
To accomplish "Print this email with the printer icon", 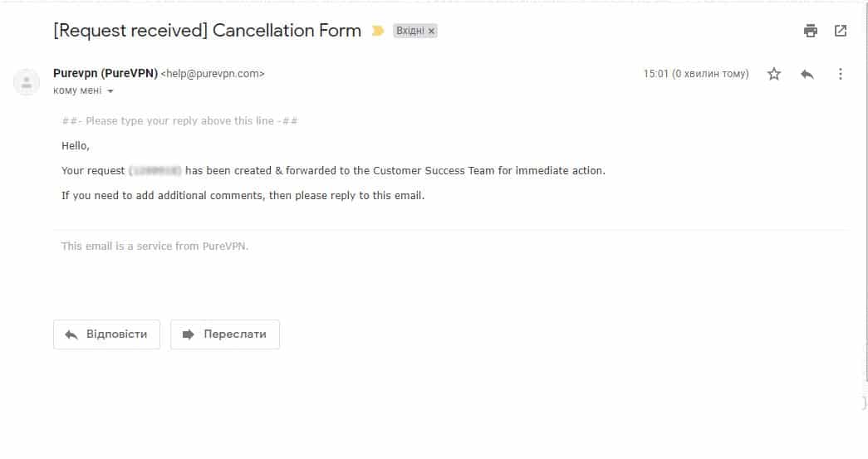I will 811,31.
